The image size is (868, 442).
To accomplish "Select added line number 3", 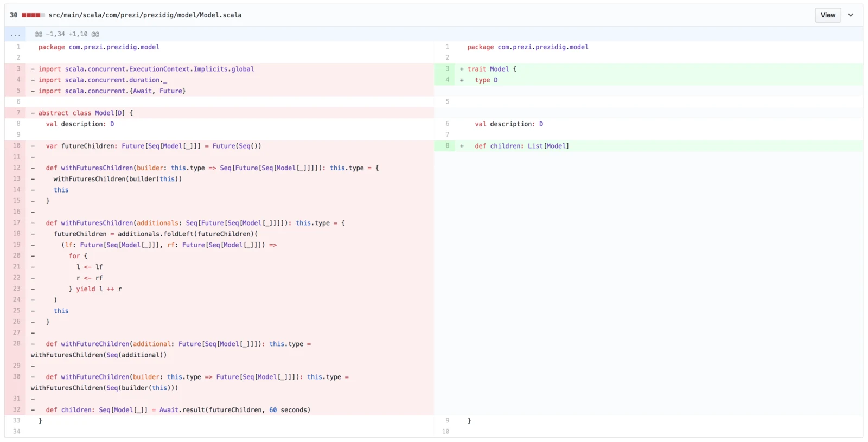I will [445, 69].
